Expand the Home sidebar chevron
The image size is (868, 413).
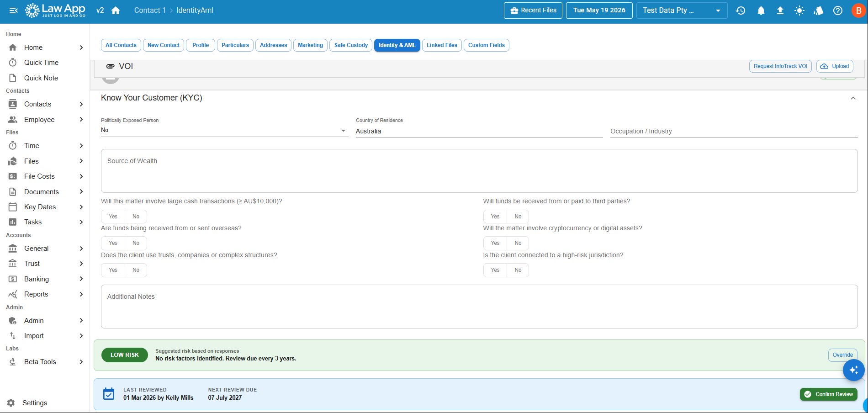coord(81,48)
